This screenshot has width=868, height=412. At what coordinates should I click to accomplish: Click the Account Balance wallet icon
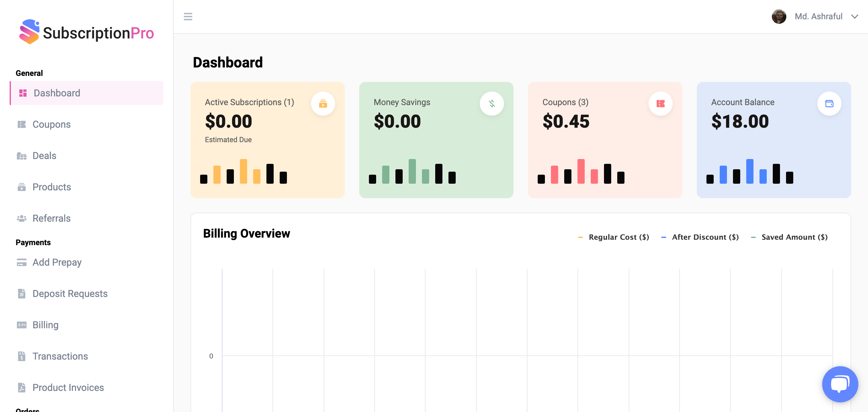point(829,104)
